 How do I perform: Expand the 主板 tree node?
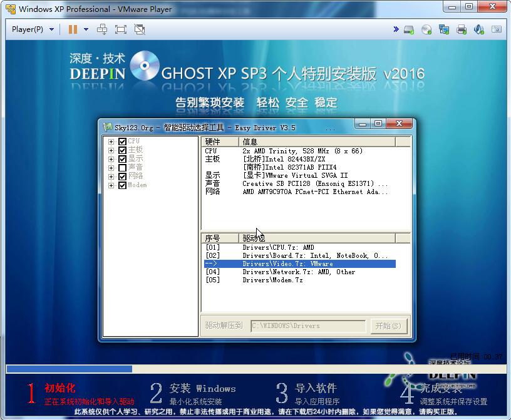[111, 150]
